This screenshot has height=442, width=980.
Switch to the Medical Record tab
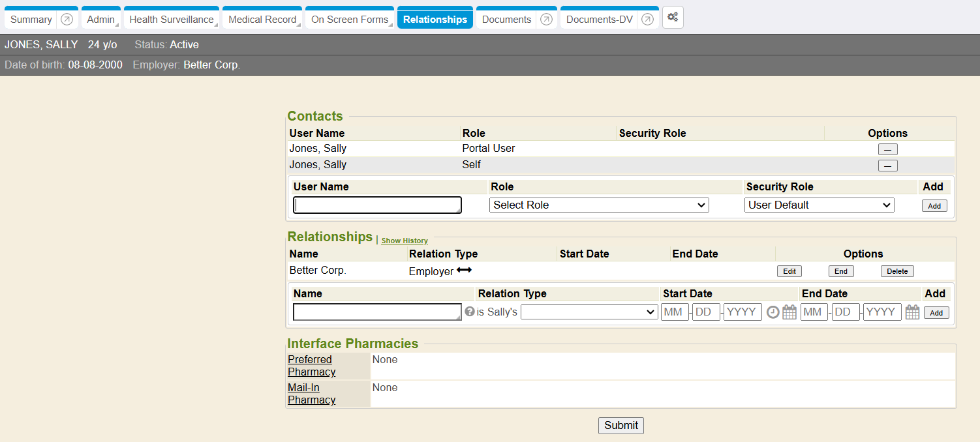pos(262,20)
